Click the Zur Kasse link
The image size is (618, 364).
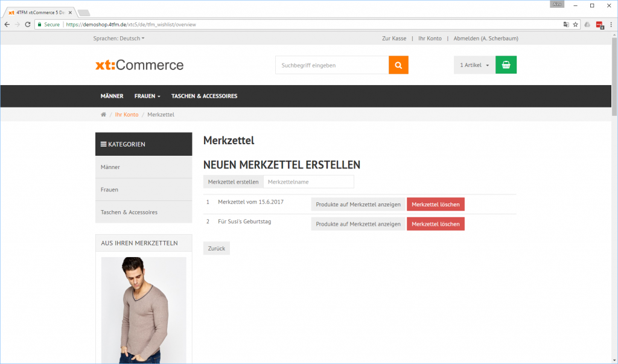[x=394, y=39]
